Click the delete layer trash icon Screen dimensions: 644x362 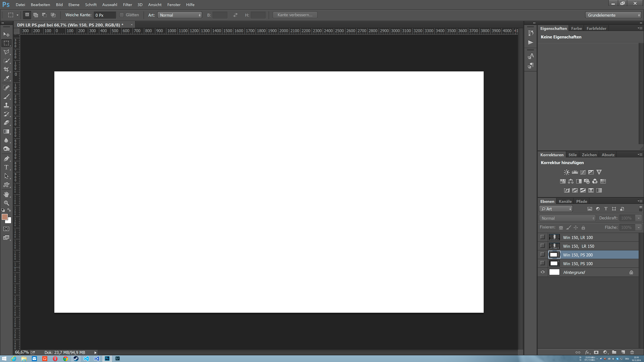coord(632,352)
